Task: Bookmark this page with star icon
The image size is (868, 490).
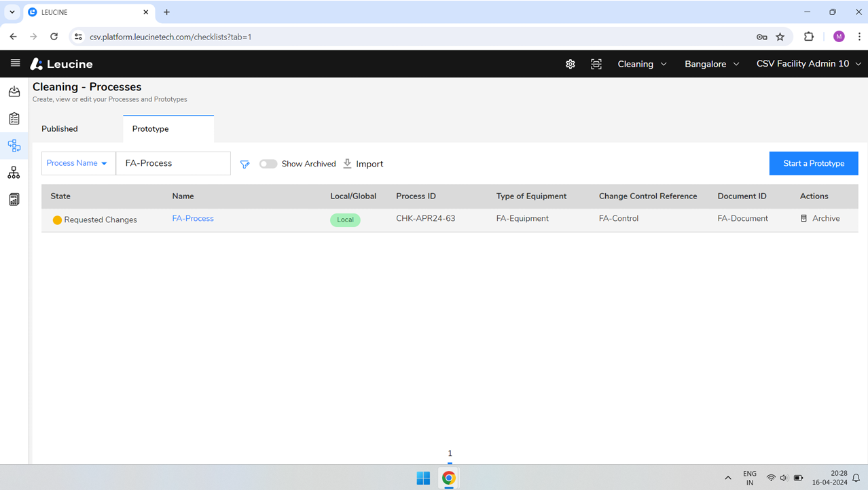Action: pyautogui.click(x=780, y=37)
